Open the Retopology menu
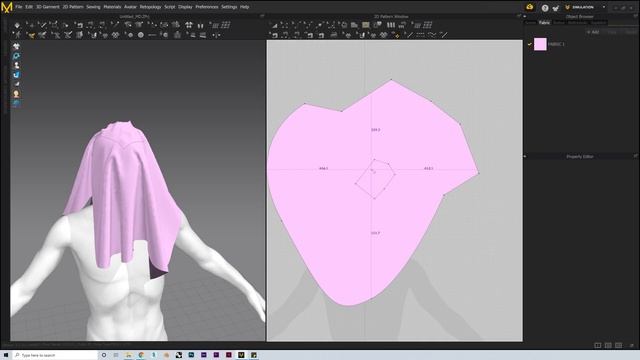The height and width of the screenshot is (360, 640). click(x=151, y=7)
